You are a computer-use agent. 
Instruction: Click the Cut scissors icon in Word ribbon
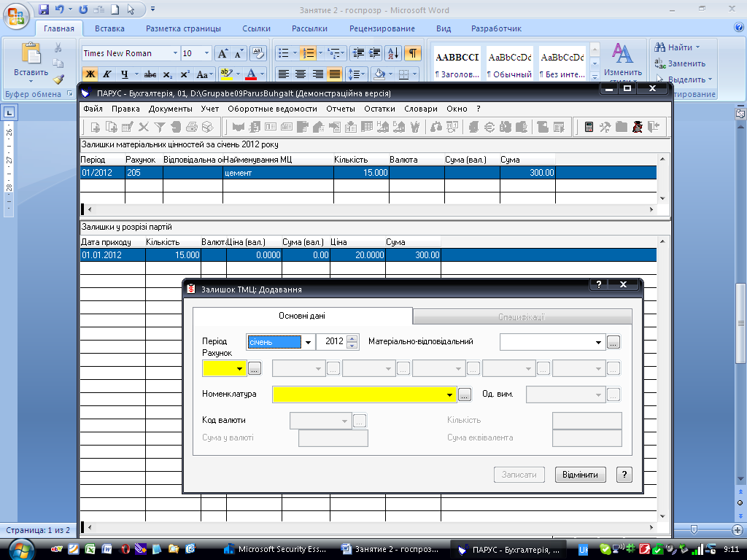pyautogui.click(x=58, y=47)
